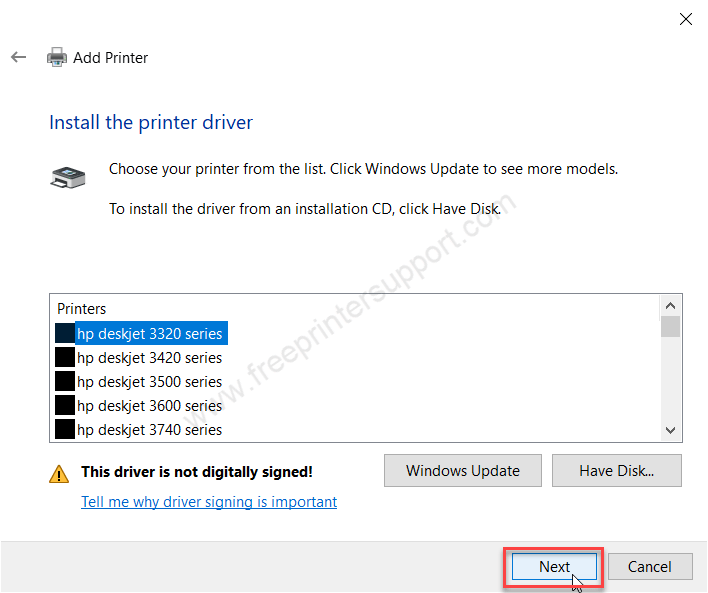708x593 pixels.
Task: Click 'This driver is not digitally signed!' text
Action: click(197, 472)
